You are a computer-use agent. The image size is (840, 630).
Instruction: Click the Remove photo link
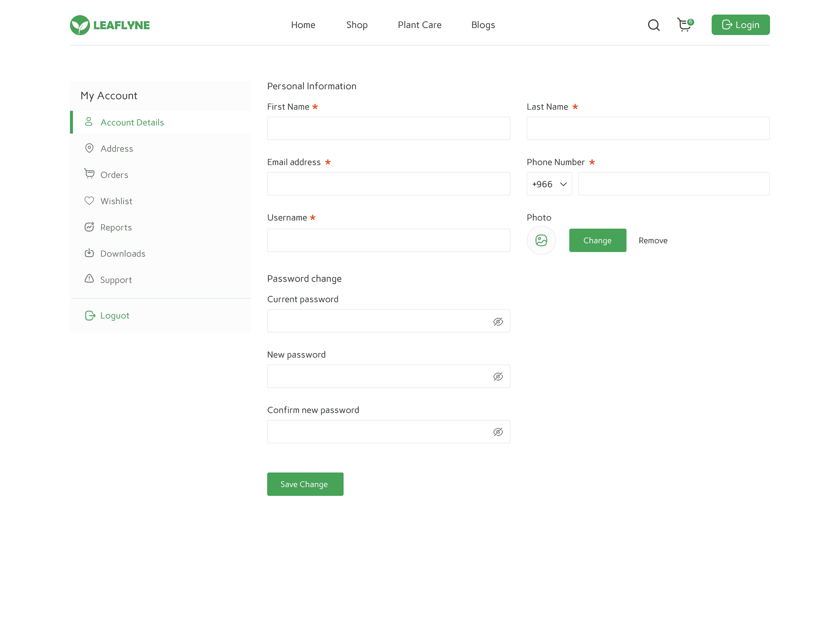click(x=653, y=240)
